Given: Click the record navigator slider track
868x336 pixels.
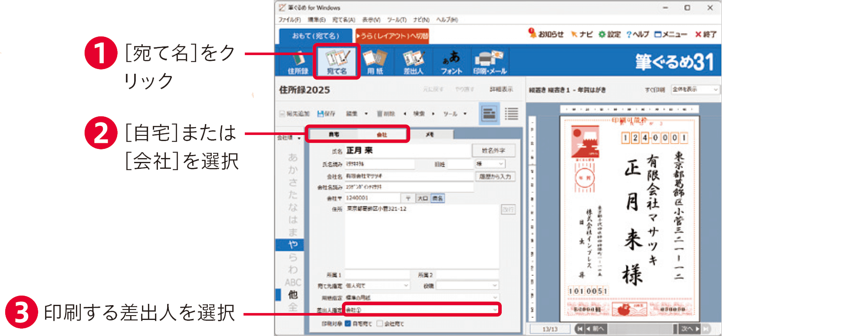Looking at the screenshot, I should coord(641,329).
